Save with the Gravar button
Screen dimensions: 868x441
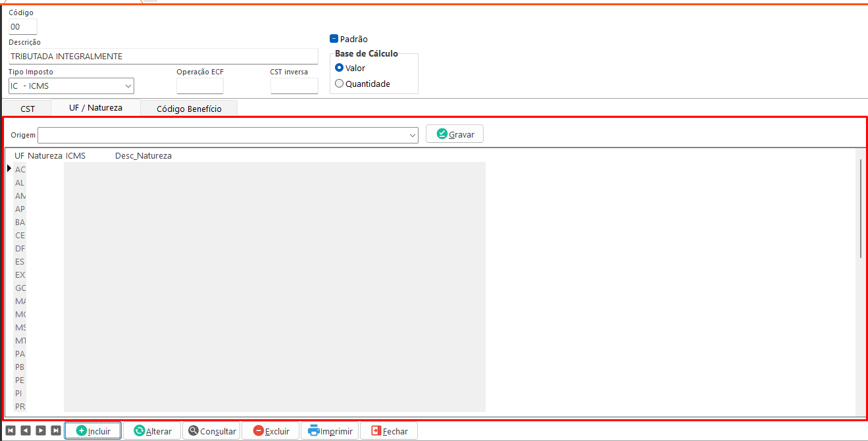(455, 134)
